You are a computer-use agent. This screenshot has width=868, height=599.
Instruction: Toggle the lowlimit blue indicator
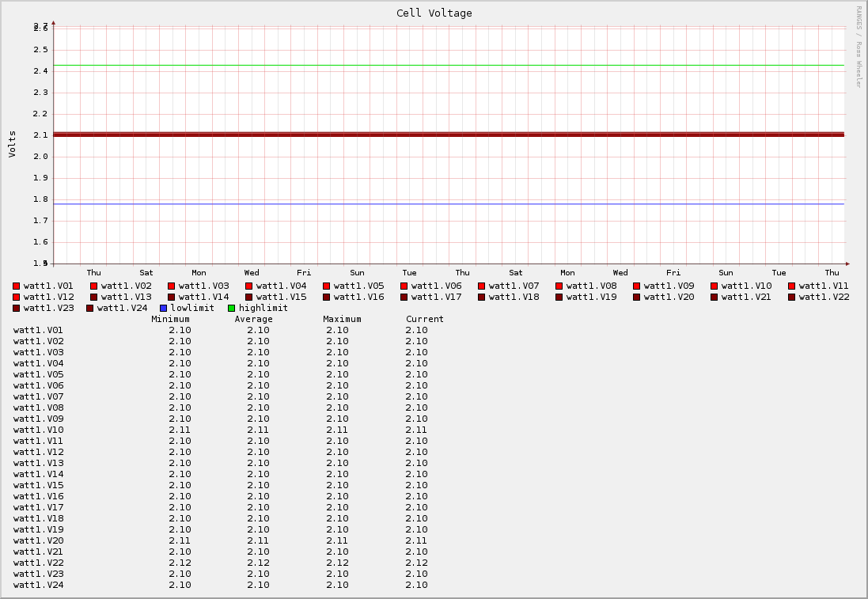coord(162,308)
